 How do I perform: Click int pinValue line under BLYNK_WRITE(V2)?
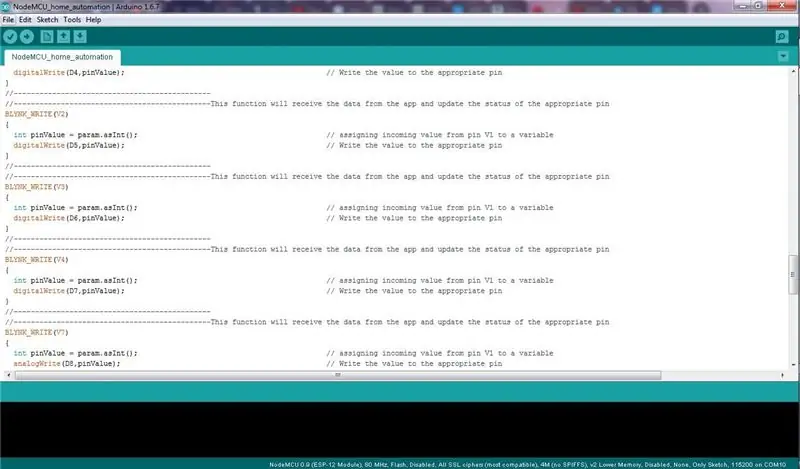(x=76, y=135)
